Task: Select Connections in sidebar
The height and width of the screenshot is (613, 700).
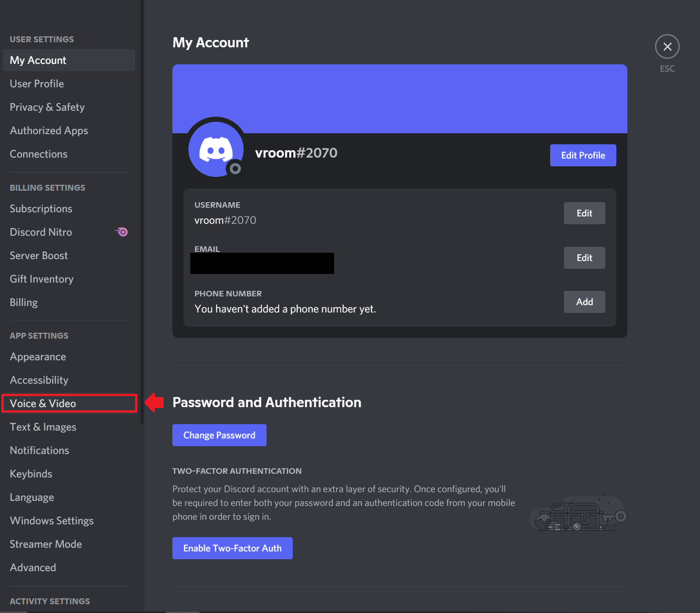Action: click(69, 154)
